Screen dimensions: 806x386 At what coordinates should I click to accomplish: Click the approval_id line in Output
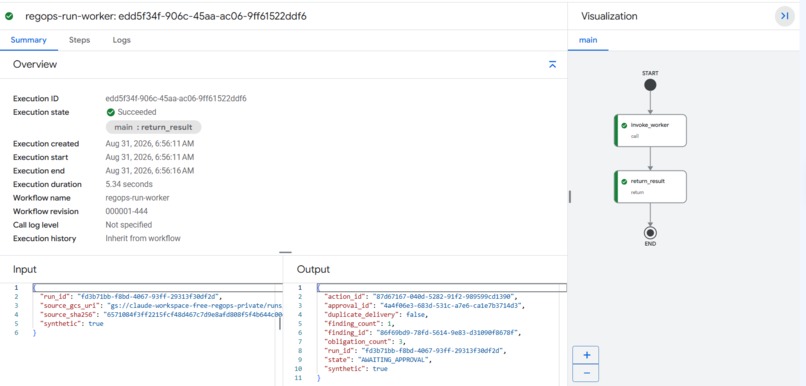coord(424,306)
